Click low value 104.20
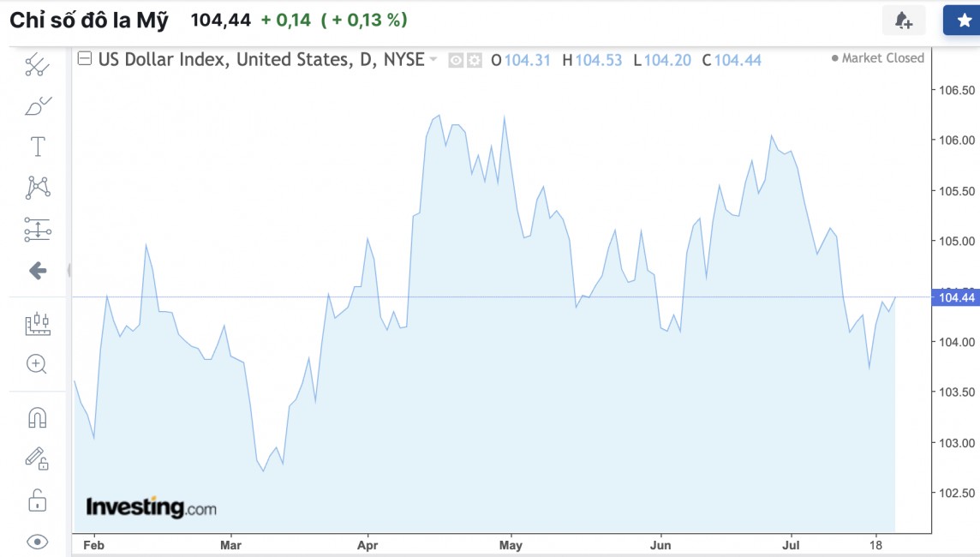Screen dimensions: 980x557 [666, 61]
